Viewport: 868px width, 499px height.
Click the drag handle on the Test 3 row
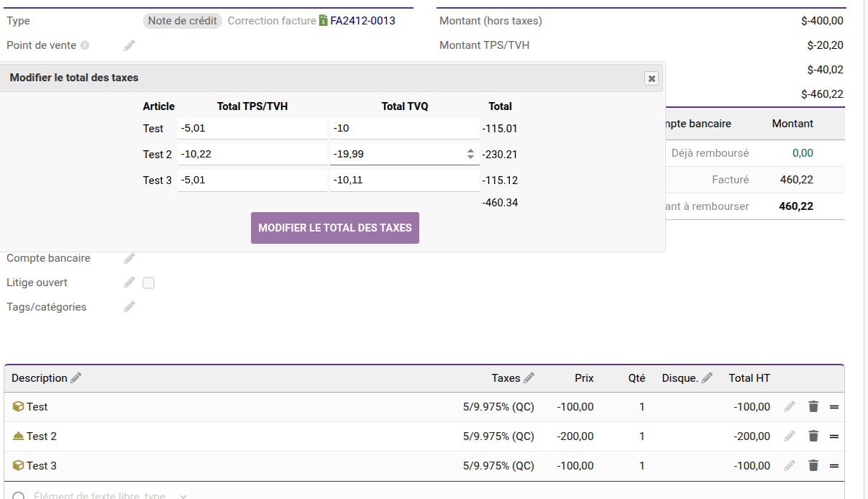(834, 466)
